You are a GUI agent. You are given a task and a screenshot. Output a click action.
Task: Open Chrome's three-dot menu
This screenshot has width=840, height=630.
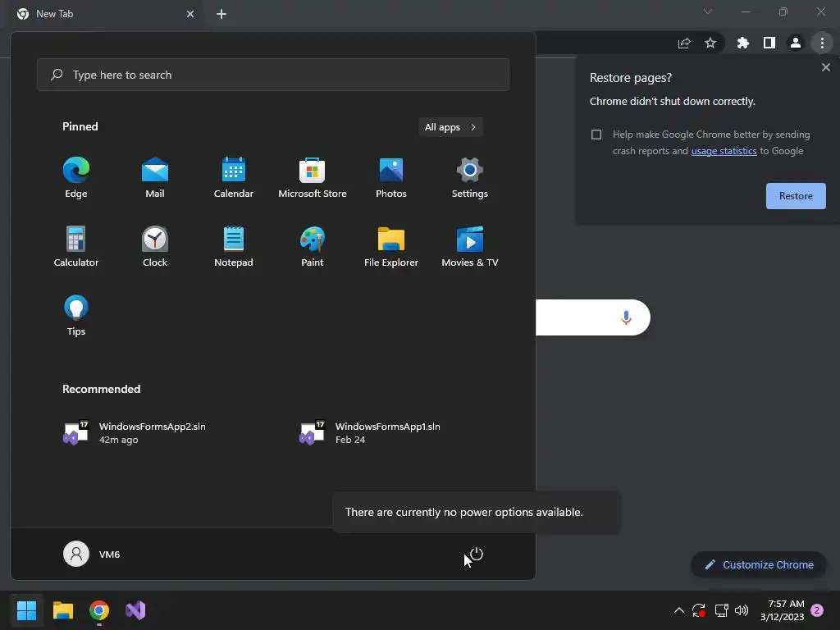(822, 43)
